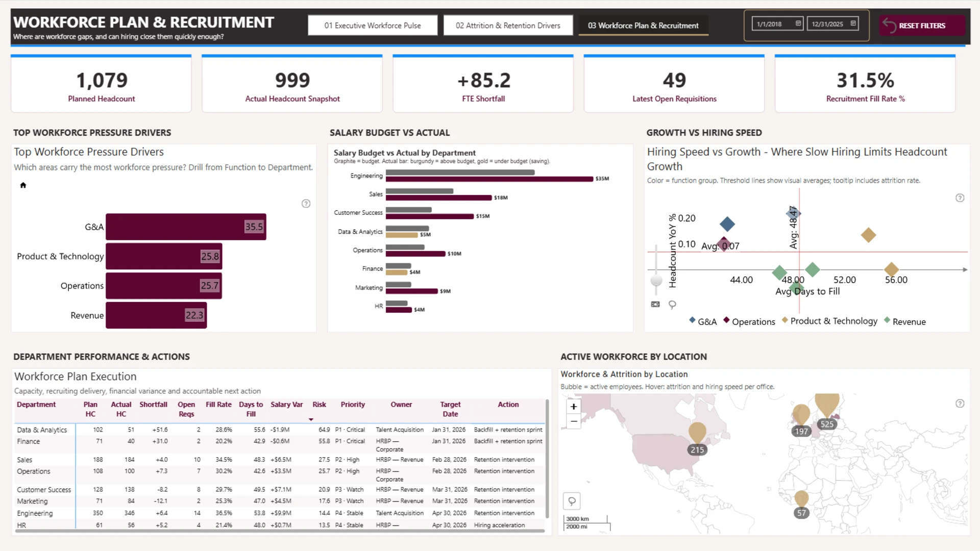Zoom out the location map
This screenshot has width=980, height=551.
[x=574, y=421]
